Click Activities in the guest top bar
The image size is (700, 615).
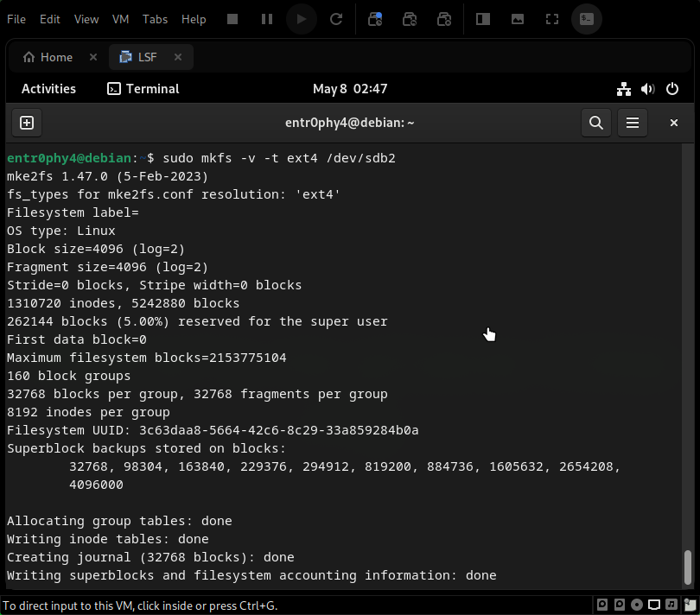(x=48, y=88)
